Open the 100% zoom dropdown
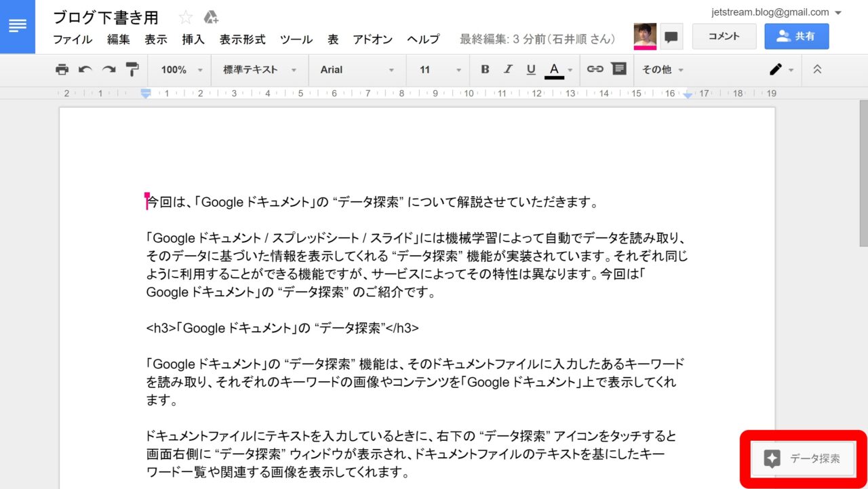This screenshot has height=489, width=868. [182, 70]
